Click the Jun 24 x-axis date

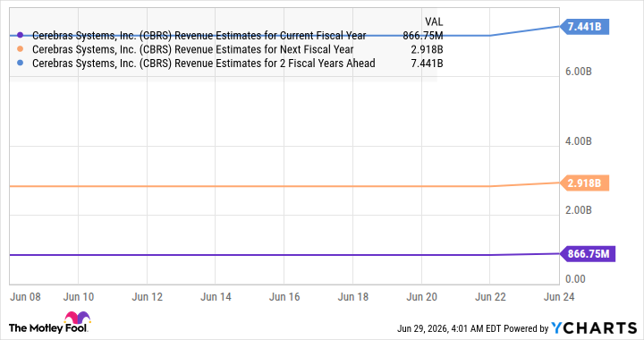tap(558, 297)
